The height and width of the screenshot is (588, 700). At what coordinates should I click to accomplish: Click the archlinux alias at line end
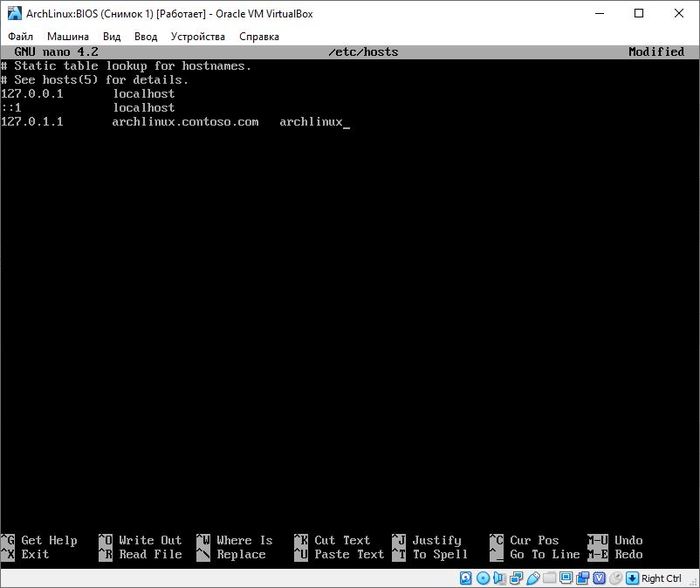click(x=311, y=121)
